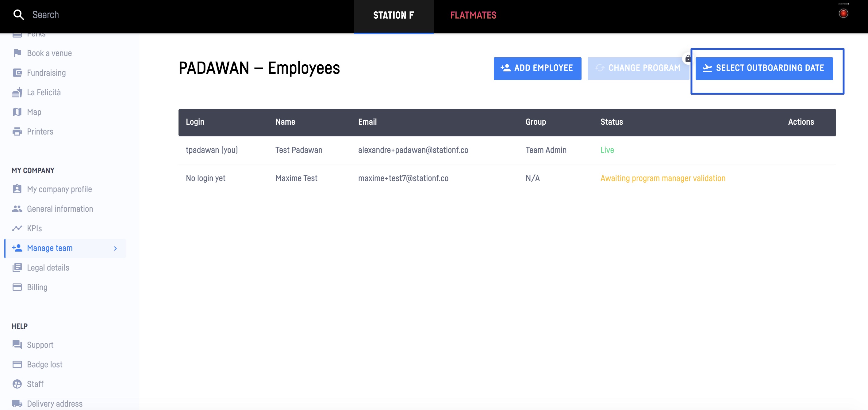
Task: Select Manage team in sidebar
Action: [x=65, y=249]
